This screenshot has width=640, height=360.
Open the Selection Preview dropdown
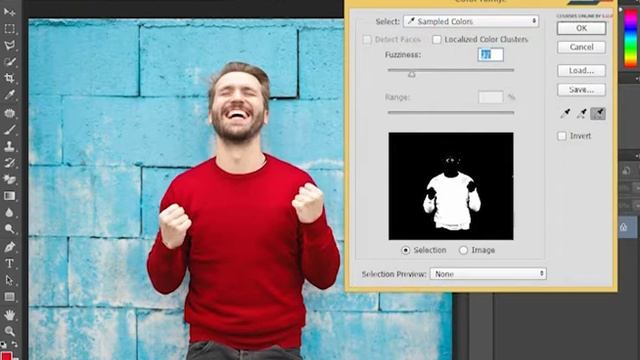[488, 274]
